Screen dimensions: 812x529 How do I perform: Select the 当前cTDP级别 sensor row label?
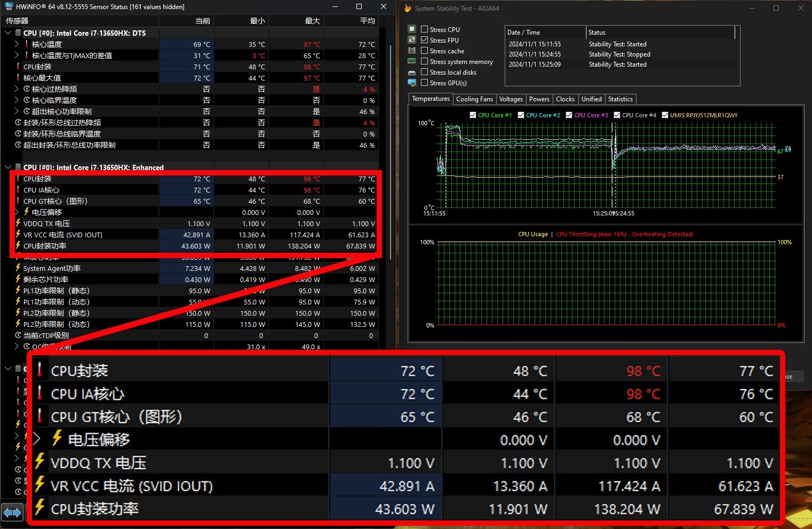(46, 335)
